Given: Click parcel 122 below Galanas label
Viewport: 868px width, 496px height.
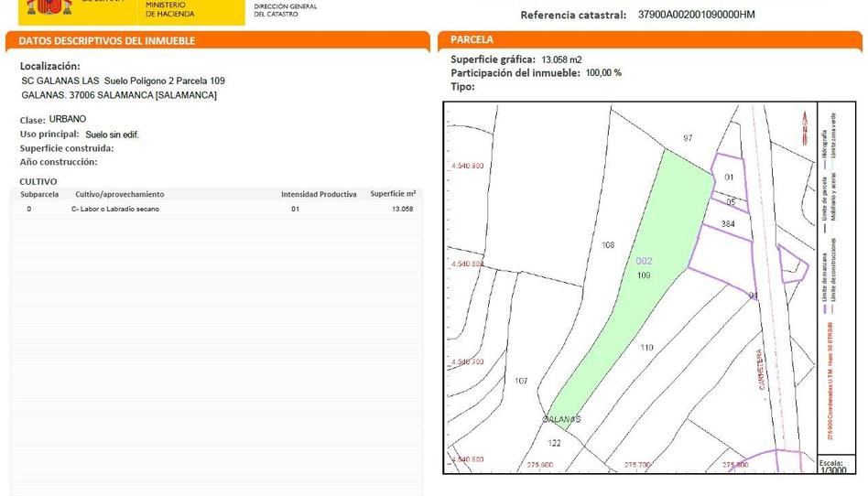Looking at the screenshot, I should pos(554,443).
